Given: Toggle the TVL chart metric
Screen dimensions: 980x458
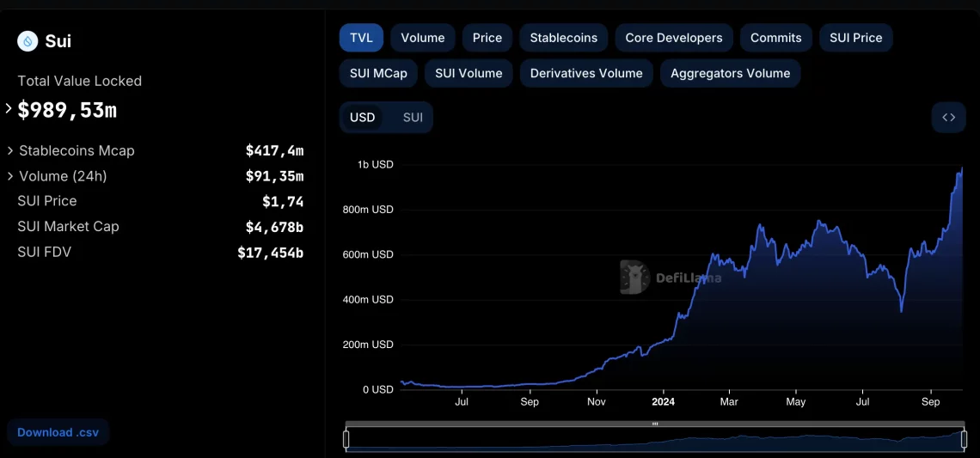Looking at the screenshot, I should (x=361, y=38).
